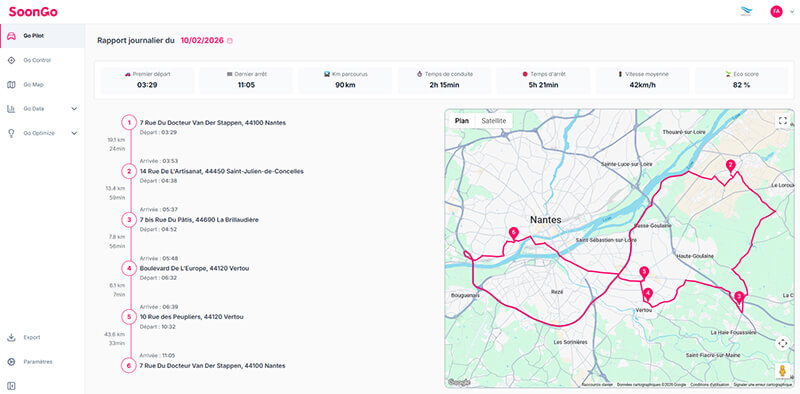Change the report date 10/02/2026
The height and width of the screenshot is (394, 800).
pos(202,41)
